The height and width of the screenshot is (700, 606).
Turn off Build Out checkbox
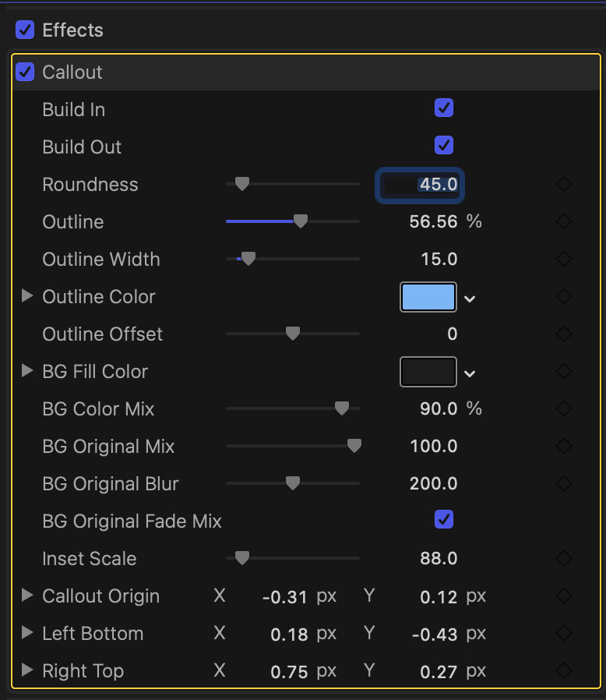click(444, 146)
